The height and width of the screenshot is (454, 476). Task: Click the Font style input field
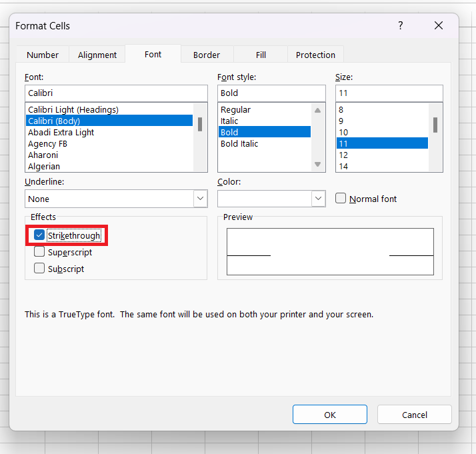click(271, 93)
